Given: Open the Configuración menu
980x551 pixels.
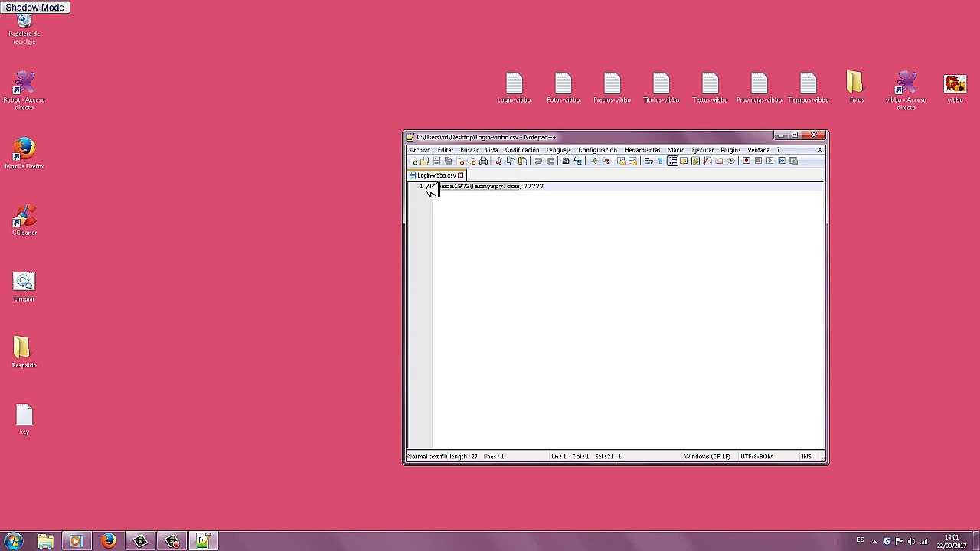Looking at the screenshot, I should point(598,150).
